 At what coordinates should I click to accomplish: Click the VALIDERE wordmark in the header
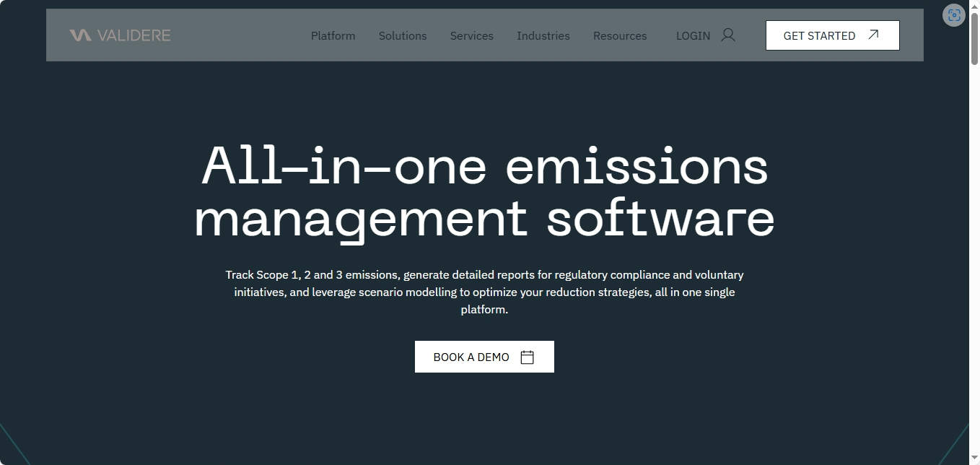pyautogui.click(x=135, y=35)
